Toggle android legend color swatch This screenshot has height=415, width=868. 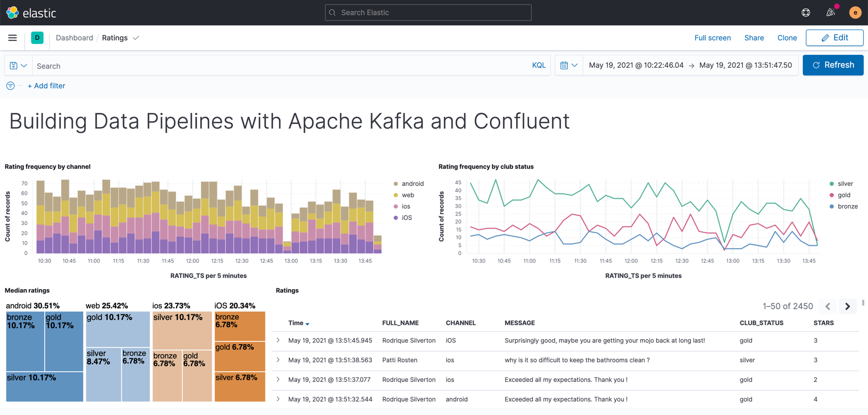(x=396, y=184)
